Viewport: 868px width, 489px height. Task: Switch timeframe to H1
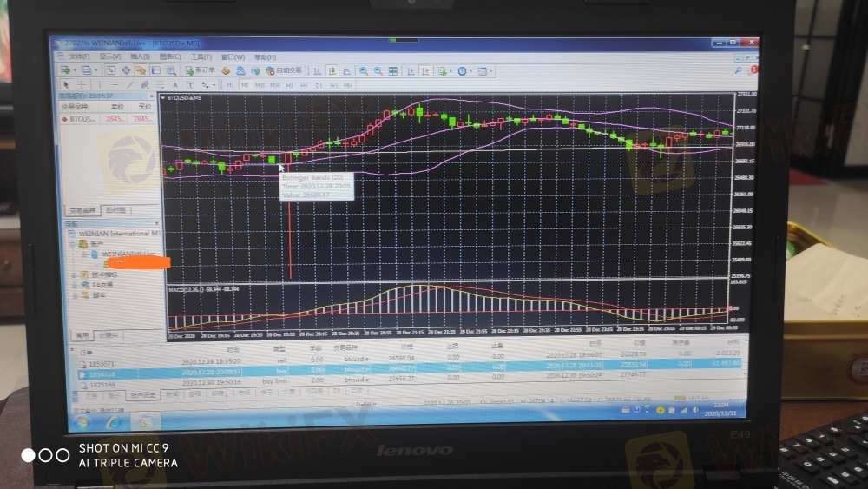pyautogui.click(x=289, y=85)
